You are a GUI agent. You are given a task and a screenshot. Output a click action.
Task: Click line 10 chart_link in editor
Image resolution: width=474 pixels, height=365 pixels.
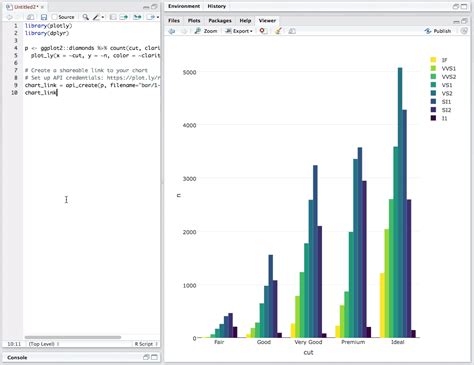41,92
